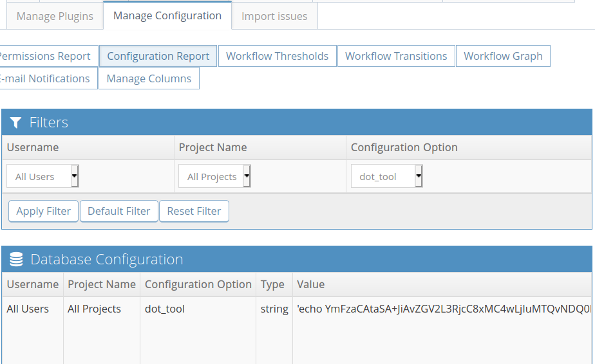Click the Default Filter button

118,211
